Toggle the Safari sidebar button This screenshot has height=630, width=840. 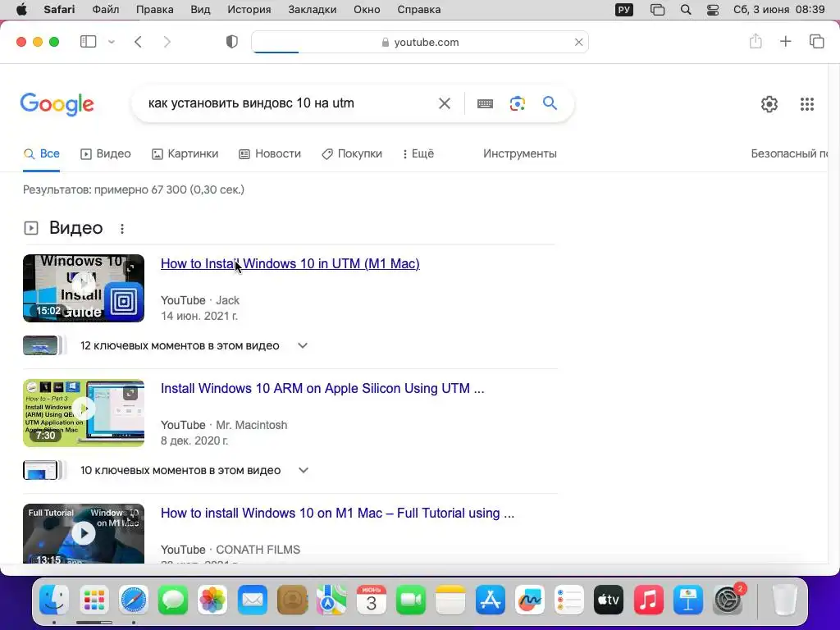tap(88, 42)
